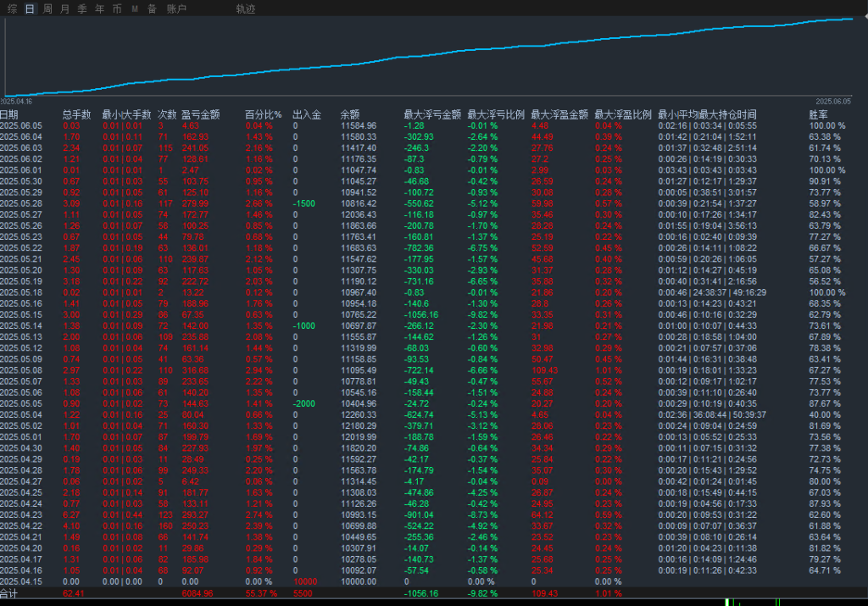Open the 周 weekly tab
The width and height of the screenshot is (868, 606).
click(47, 8)
